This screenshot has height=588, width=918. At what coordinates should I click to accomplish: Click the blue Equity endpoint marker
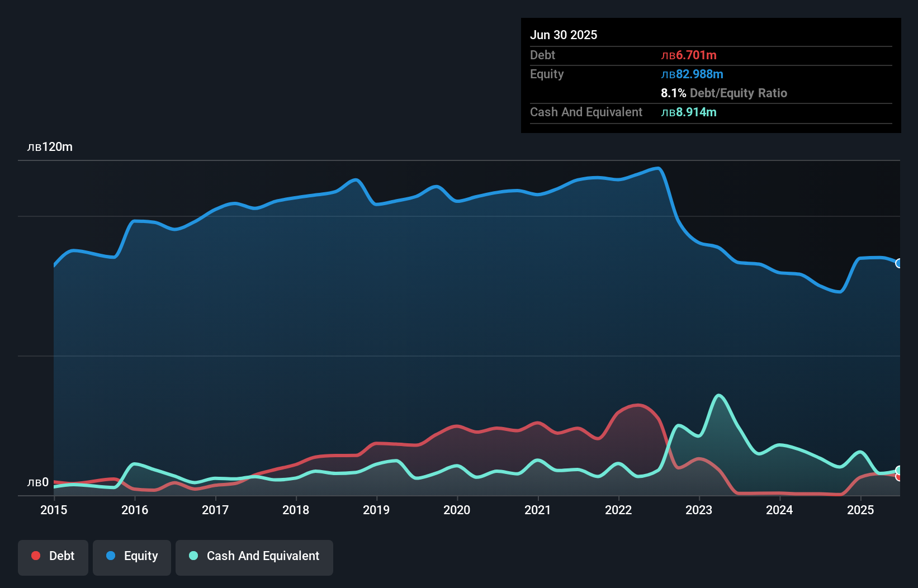point(898,263)
